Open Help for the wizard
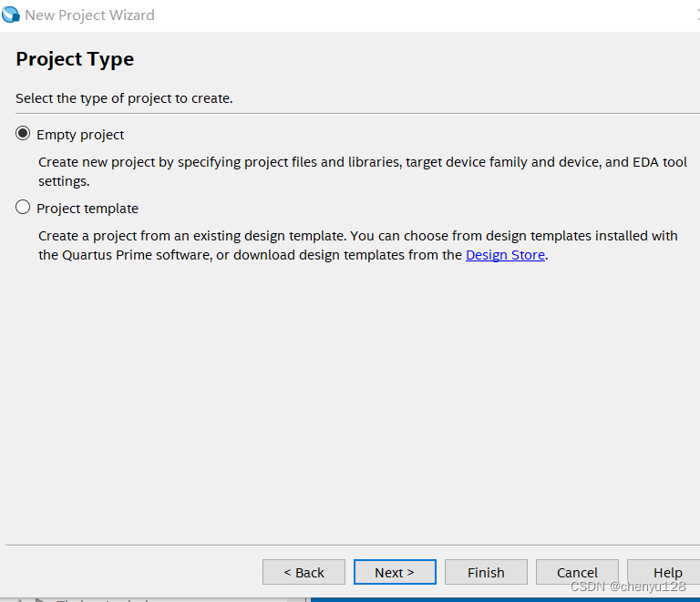The width and height of the screenshot is (700, 602). pos(666,572)
